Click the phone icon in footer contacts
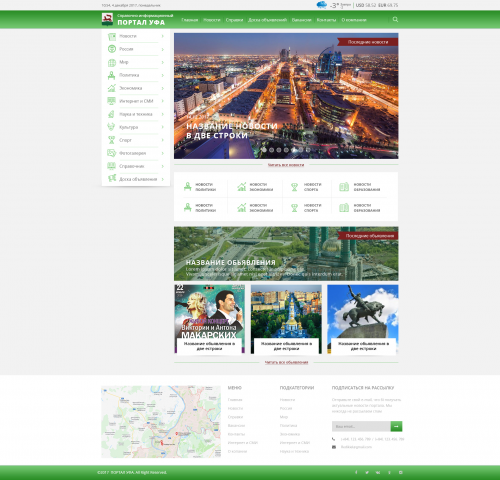 point(334,439)
